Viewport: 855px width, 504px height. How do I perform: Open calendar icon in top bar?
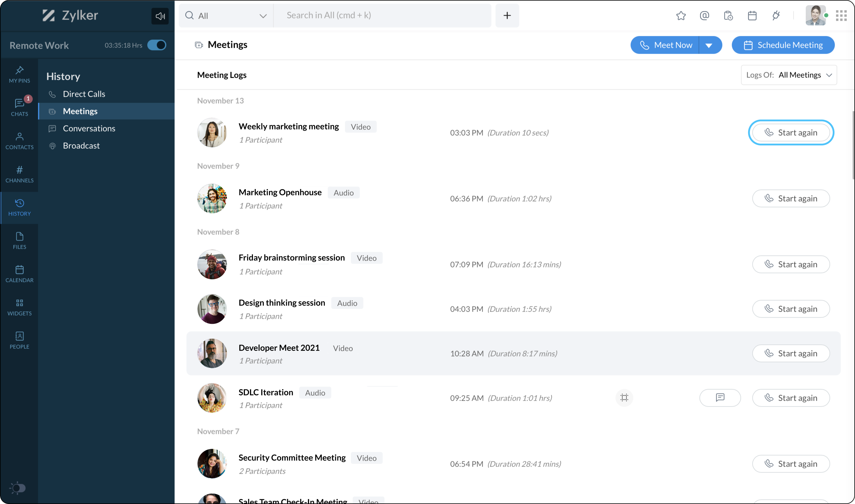(752, 16)
